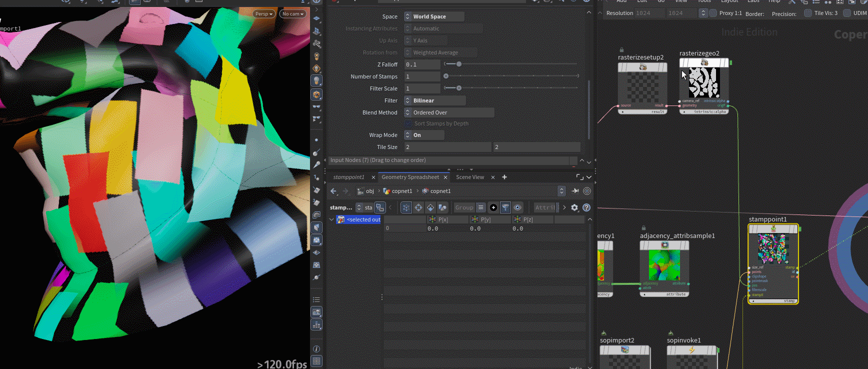This screenshot has height=369, width=868.
Task: Adjust the Filter Scale slider handle
Action: (459, 88)
